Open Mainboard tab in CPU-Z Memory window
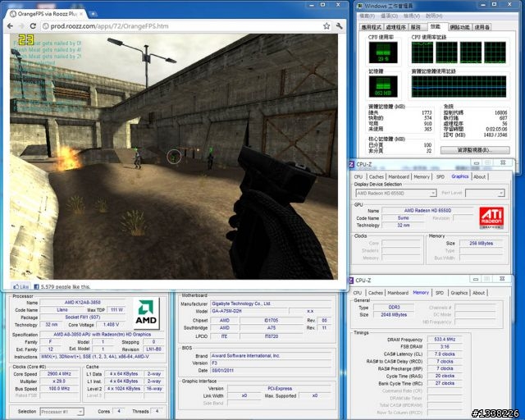Image resolution: width=525 pixels, height=420 pixels. (398, 293)
